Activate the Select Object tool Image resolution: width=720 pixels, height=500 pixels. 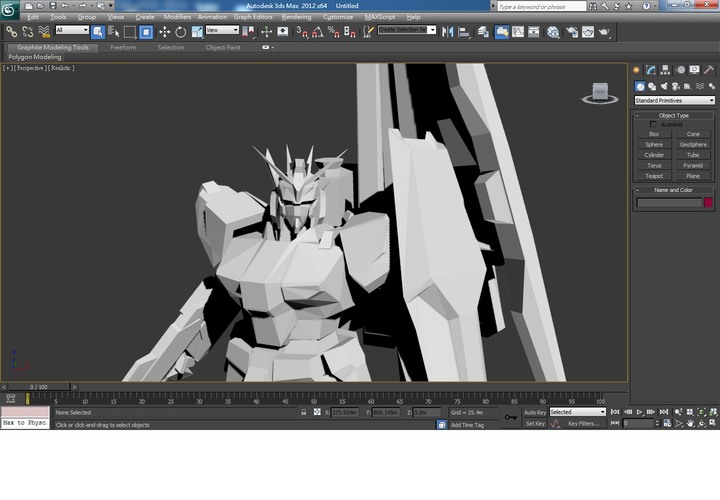tap(98, 32)
